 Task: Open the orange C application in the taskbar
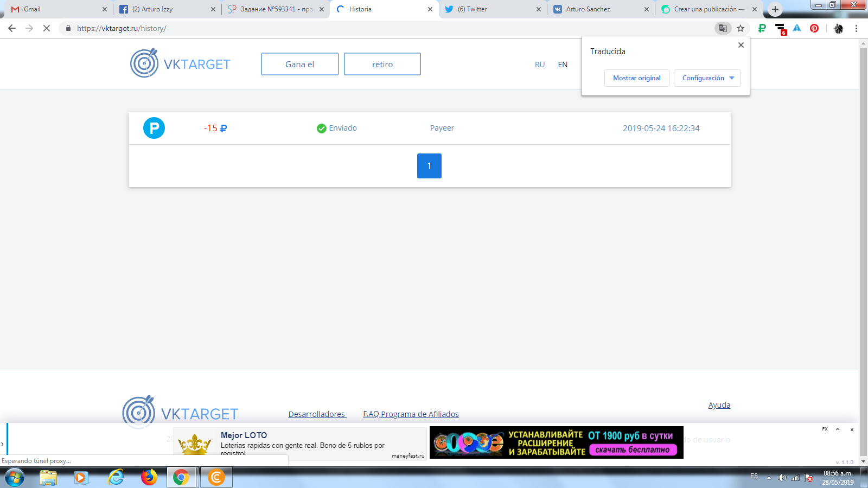(216, 478)
